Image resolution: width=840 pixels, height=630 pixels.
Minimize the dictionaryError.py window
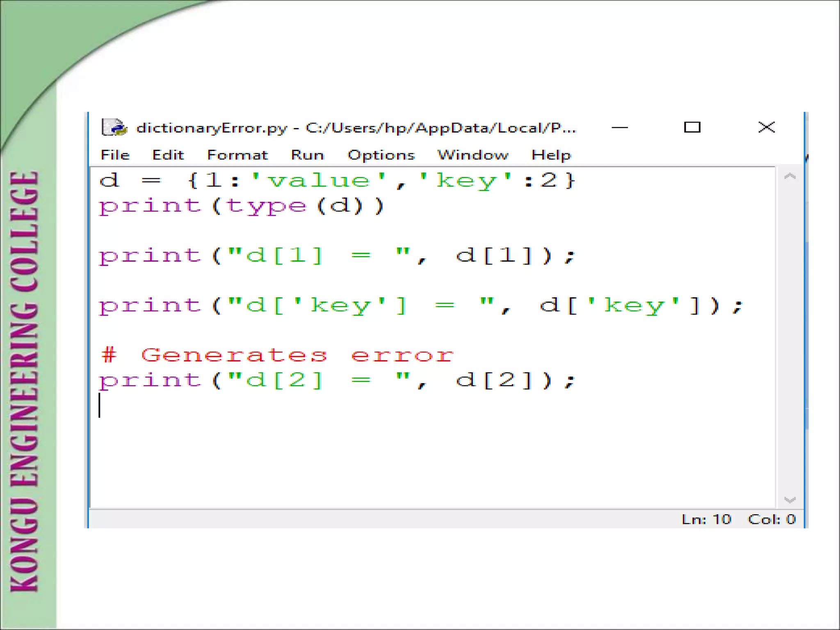[619, 128]
